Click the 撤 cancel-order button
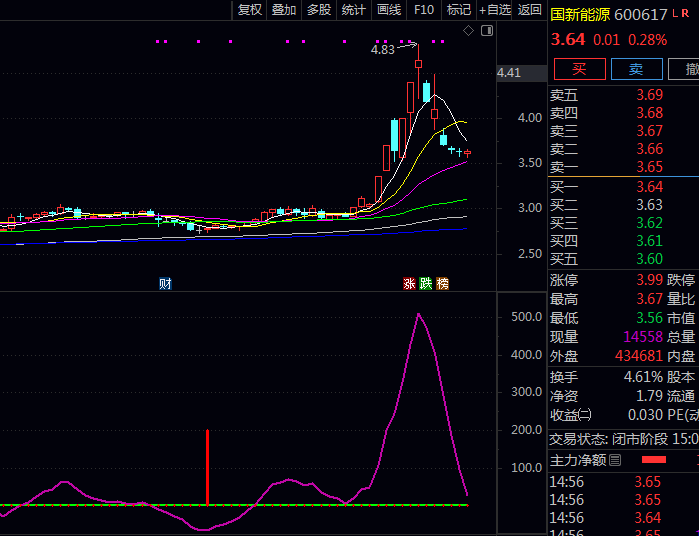The image size is (699, 536). 684,69
